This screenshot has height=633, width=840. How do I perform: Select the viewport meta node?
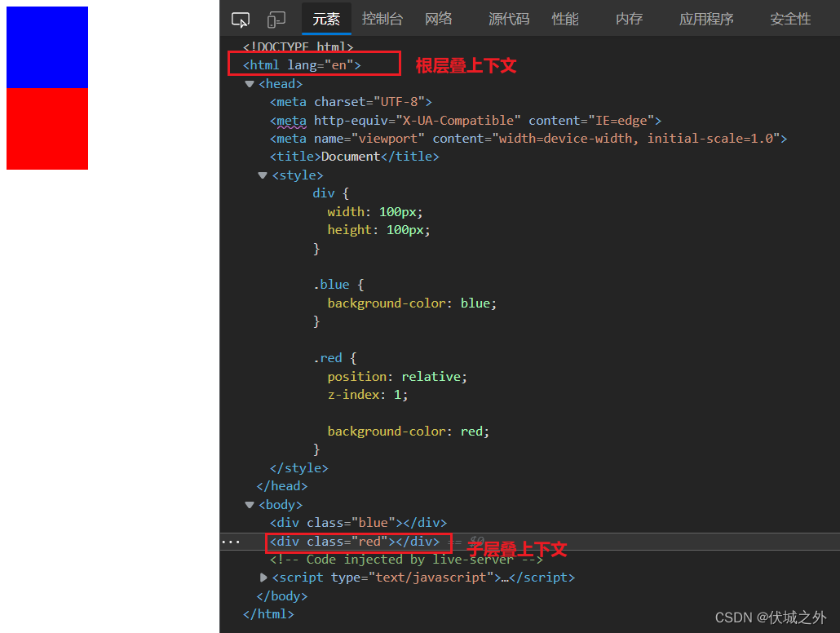[528, 139]
